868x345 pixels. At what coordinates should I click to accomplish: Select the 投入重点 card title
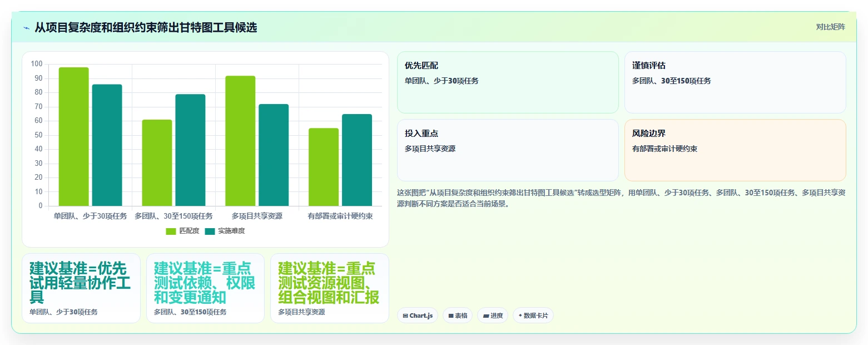[421, 134]
